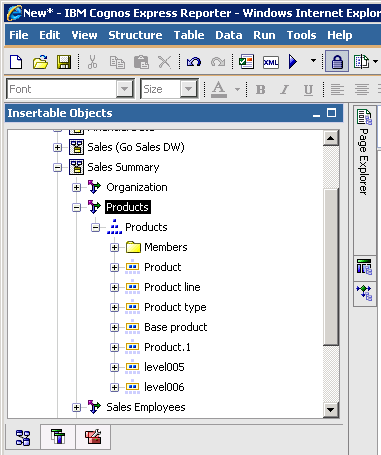The image size is (381, 455).
Task: Show specification via the XML icon
Action: 271,62
